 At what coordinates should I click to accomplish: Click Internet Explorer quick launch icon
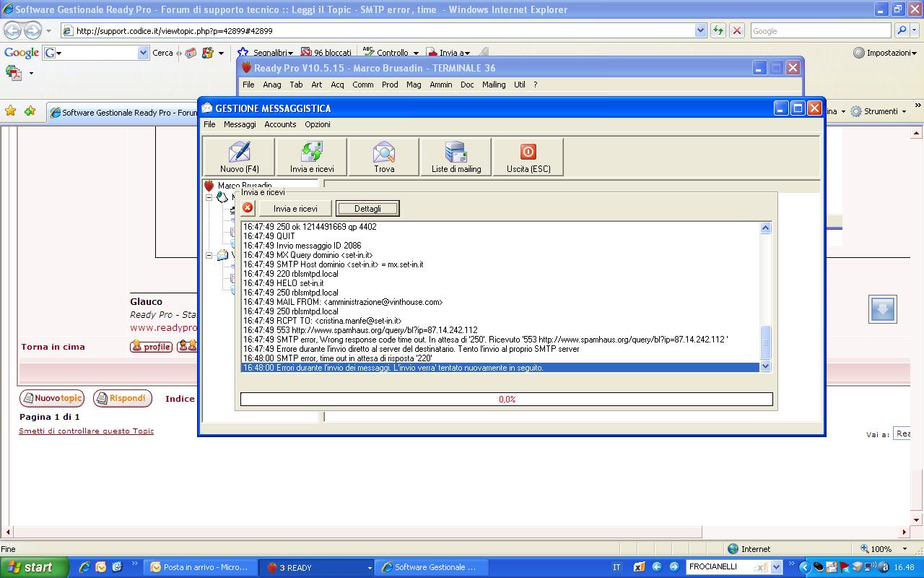[x=84, y=567]
